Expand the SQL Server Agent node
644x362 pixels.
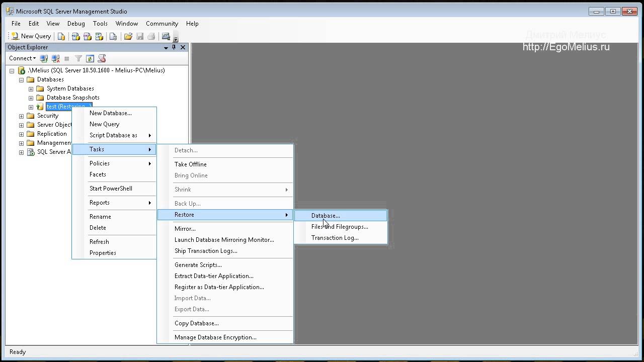21,152
